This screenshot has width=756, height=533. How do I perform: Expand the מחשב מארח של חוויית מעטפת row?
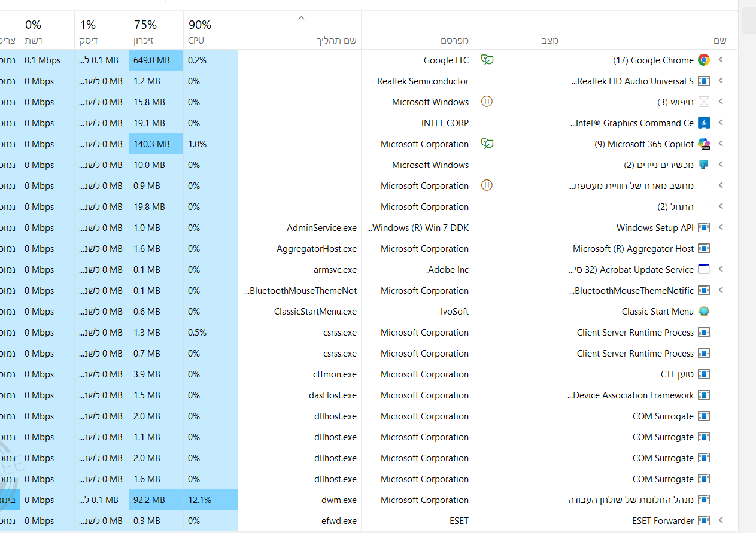coord(721,185)
